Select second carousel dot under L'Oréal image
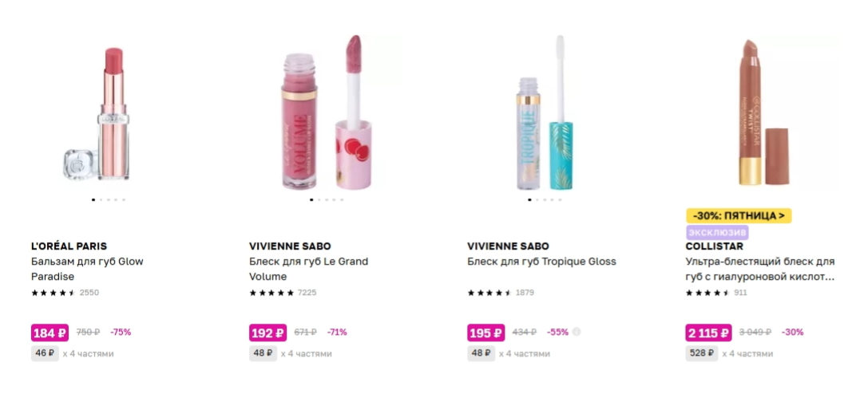Screen dimensions: 868x406 pos(101,199)
